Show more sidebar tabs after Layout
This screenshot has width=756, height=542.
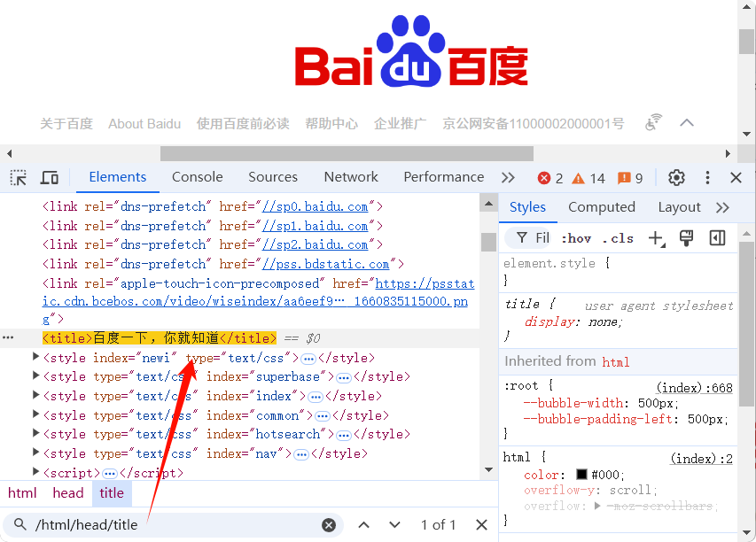click(722, 207)
